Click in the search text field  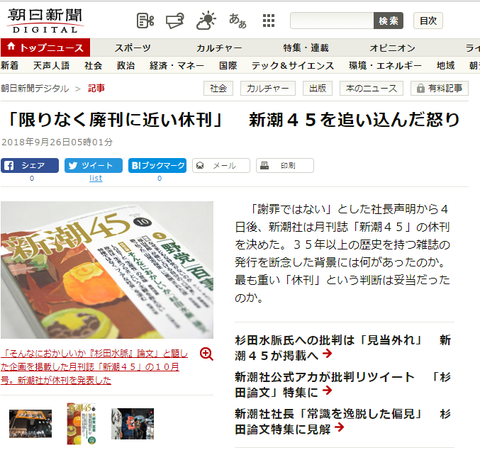332,21
